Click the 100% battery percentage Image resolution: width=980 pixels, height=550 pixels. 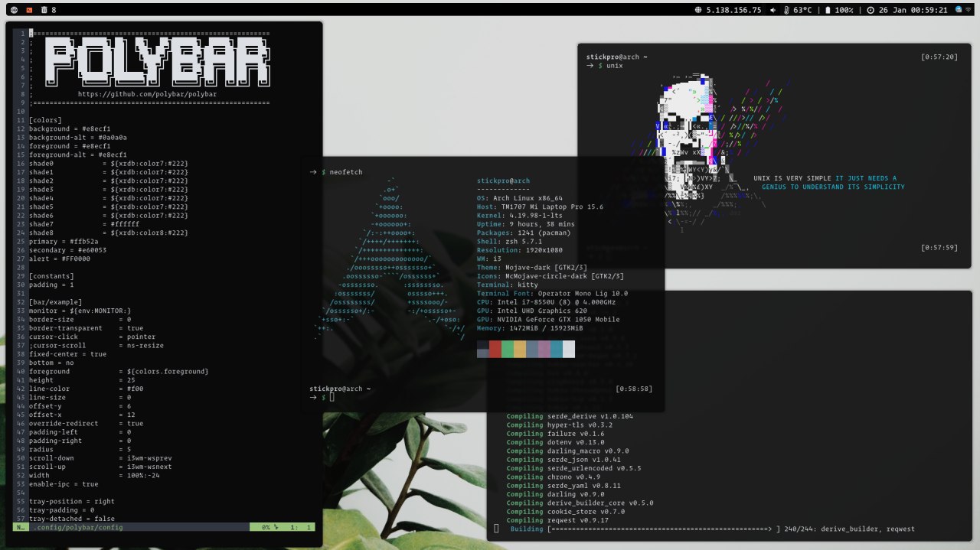pos(844,10)
